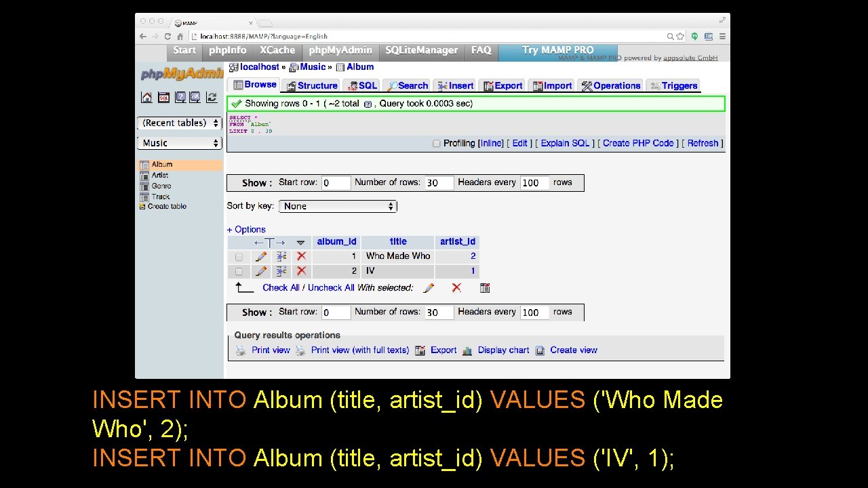Edit the 'Who Made Who' row pencil
Image resolution: width=868 pixels, height=488 pixels.
coord(261,256)
